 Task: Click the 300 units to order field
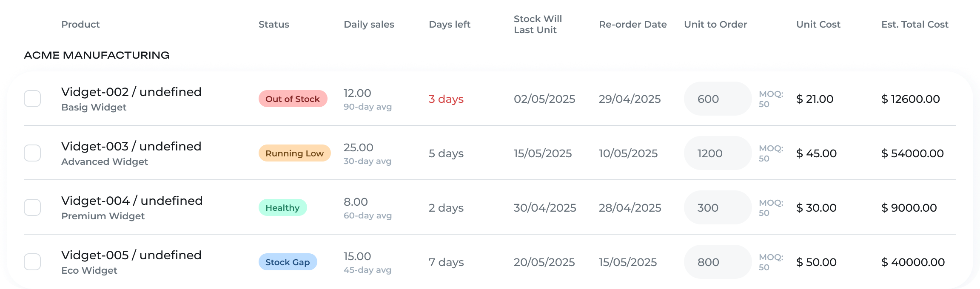pyautogui.click(x=718, y=207)
